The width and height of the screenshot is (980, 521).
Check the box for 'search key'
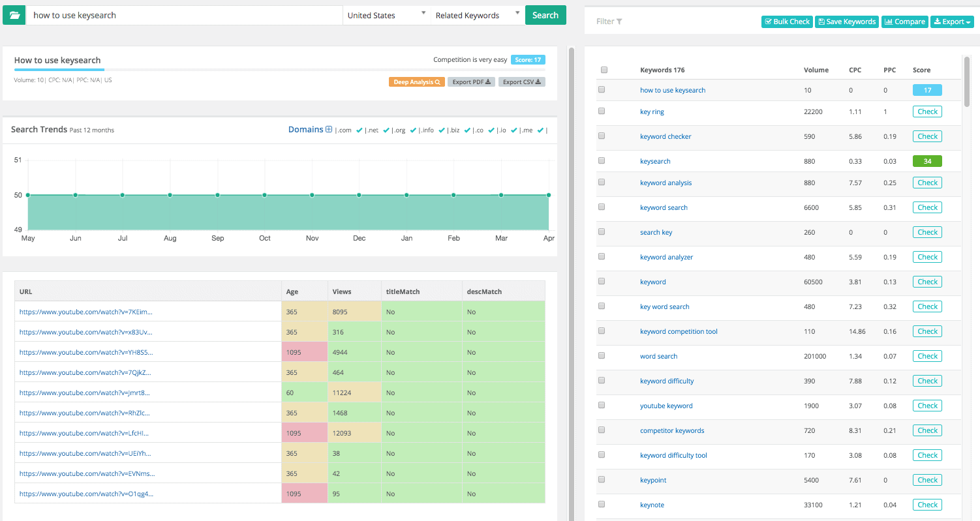coord(602,232)
